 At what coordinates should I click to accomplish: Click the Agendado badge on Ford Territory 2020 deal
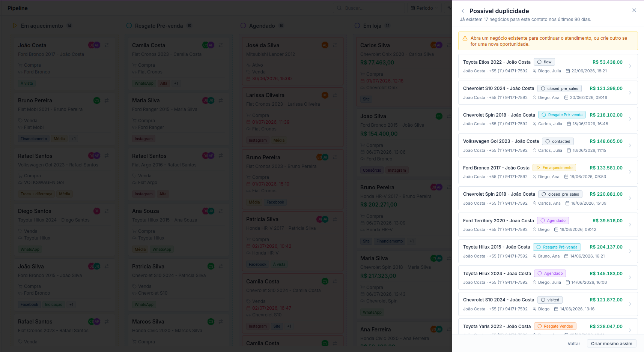click(553, 220)
